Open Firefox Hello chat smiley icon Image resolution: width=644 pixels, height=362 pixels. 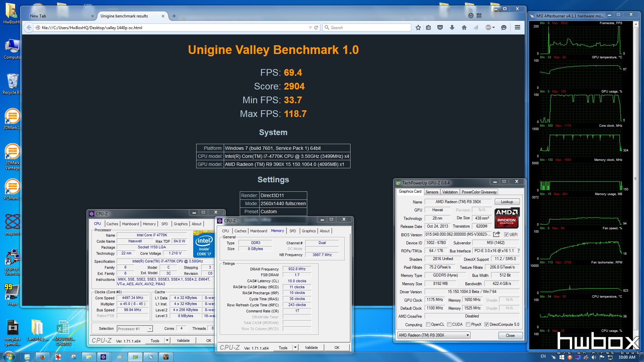(x=503, y=27)
